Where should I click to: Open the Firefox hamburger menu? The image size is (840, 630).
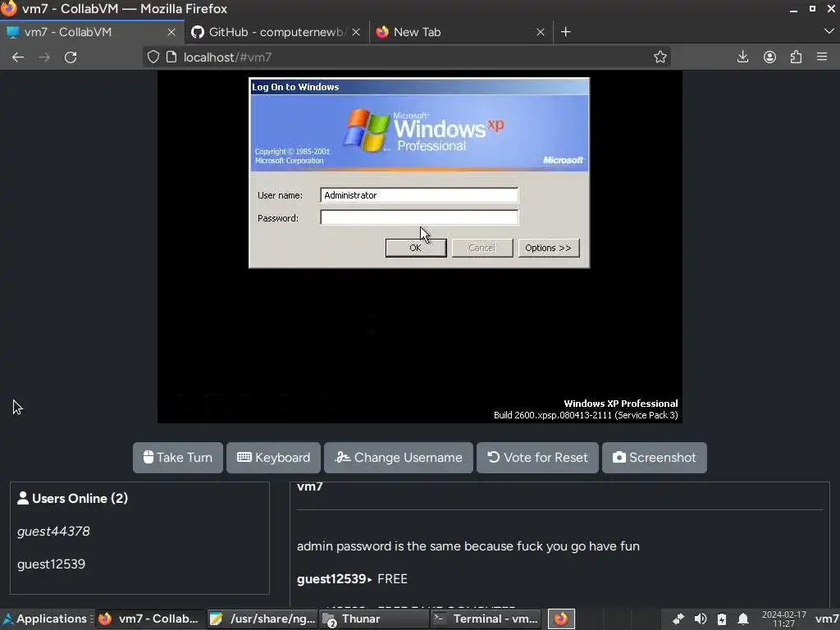(822, 57)
